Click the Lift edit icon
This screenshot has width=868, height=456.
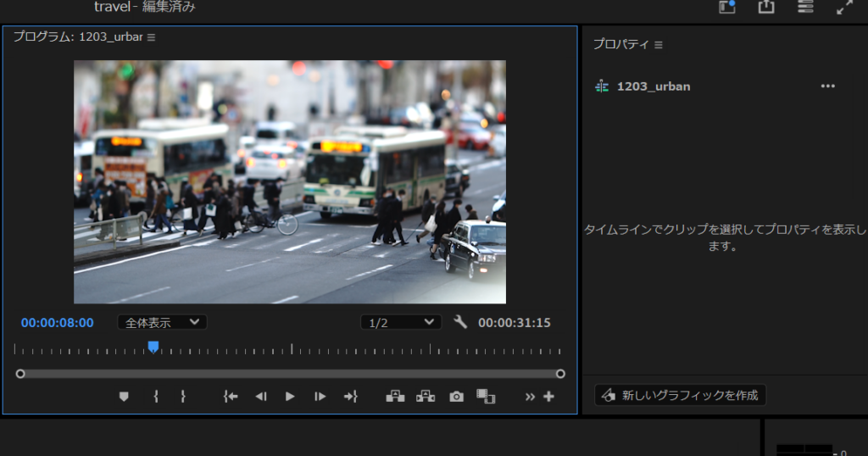click(x=395, y=396)
